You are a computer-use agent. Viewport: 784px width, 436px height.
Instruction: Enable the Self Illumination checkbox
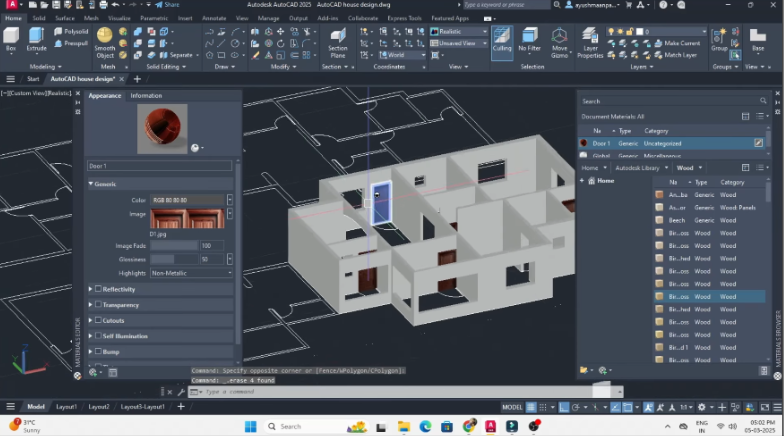click(x=98, y=336)
